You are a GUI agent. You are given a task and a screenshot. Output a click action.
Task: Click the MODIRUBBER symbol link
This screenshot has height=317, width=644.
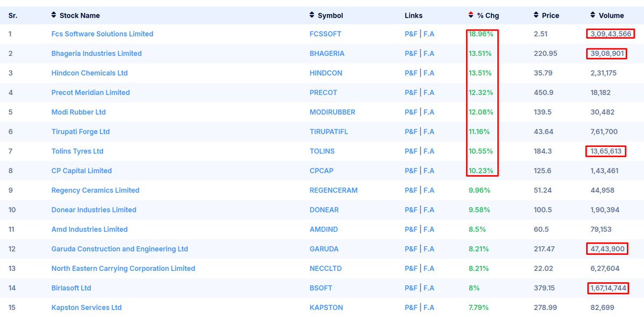coord(332,112)
